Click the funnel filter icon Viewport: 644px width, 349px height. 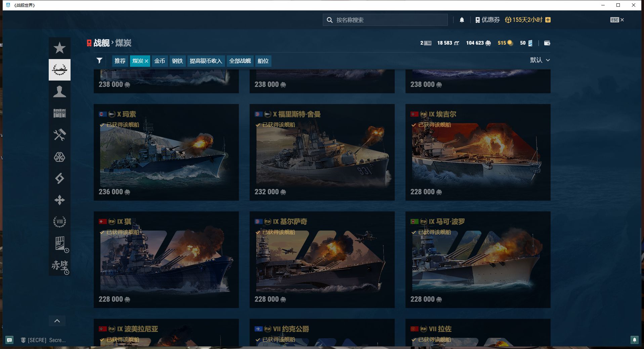coord(99,61)
